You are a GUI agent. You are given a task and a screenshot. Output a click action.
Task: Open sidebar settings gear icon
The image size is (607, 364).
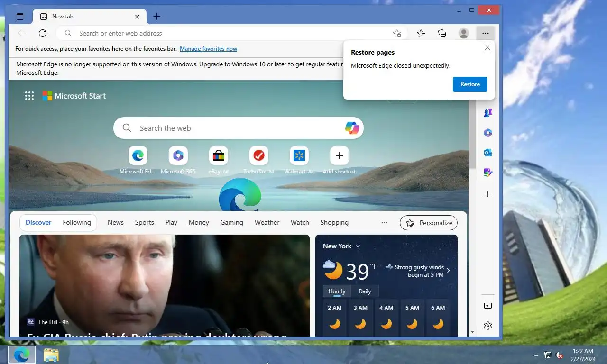coord(488,326)
